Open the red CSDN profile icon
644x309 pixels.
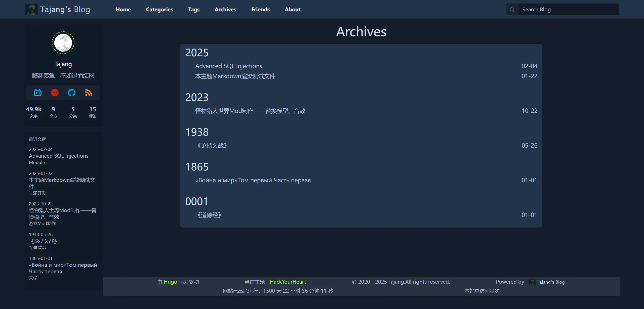pyautogui.click(x=55, y=93)
